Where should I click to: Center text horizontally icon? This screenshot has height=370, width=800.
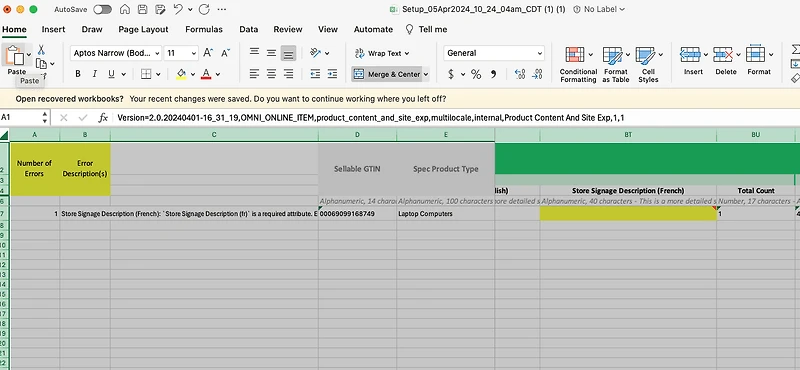pyautogui.click(x=271, y=74)
